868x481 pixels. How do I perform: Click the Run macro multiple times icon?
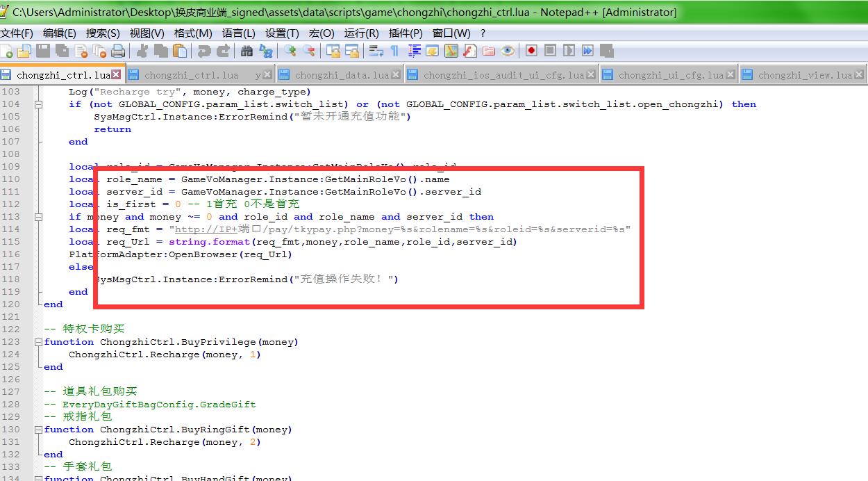587,51
